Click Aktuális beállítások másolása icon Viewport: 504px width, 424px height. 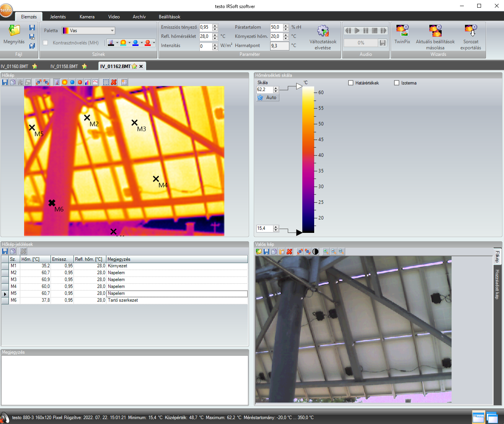435,31
